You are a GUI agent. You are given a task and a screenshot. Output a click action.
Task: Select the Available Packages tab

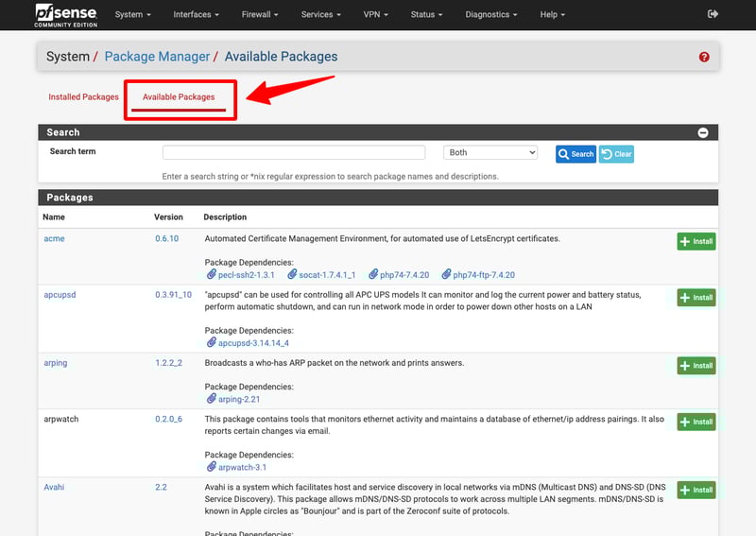coord(179,97)
